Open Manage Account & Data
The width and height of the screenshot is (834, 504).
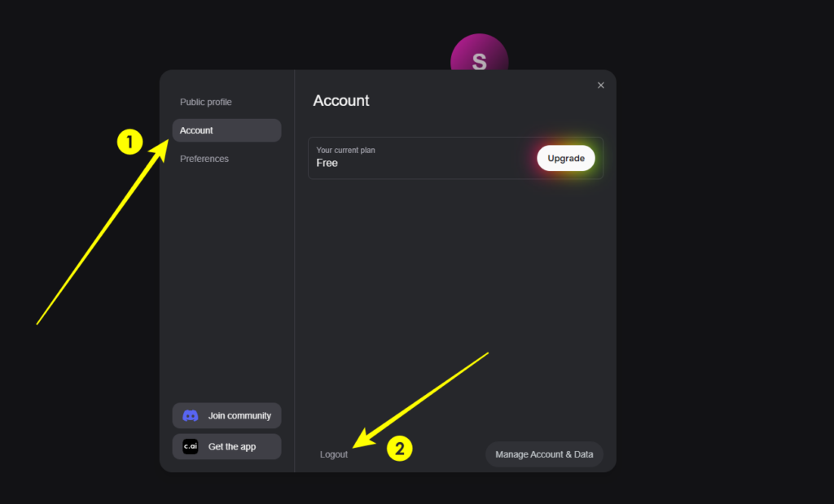(544, 454)
